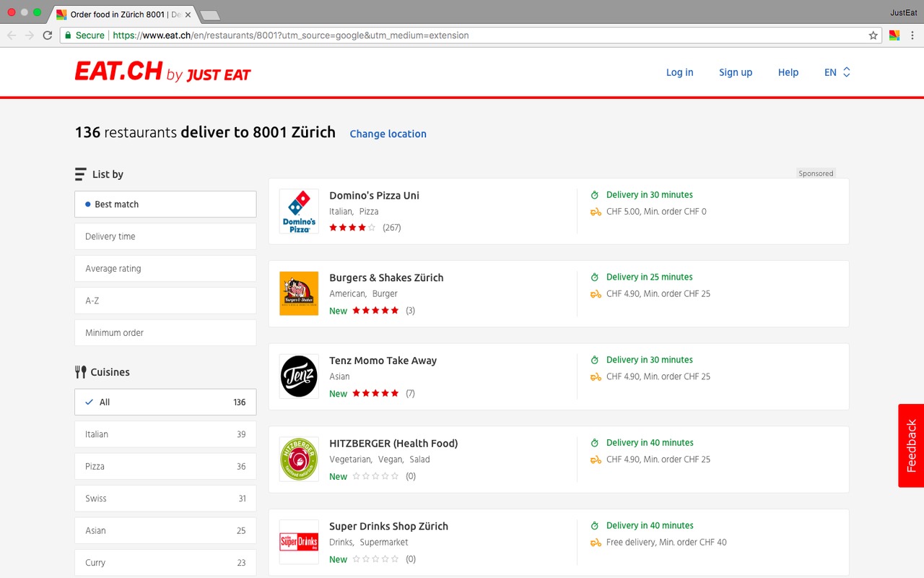Select All cuisines filter

point(165,402)
